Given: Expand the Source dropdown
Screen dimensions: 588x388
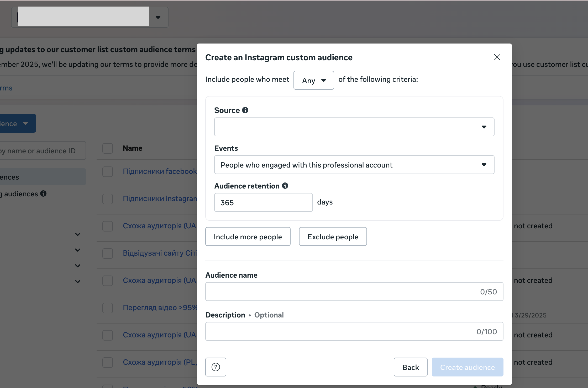Looking at the screenshot, I should tap(354, 127).
